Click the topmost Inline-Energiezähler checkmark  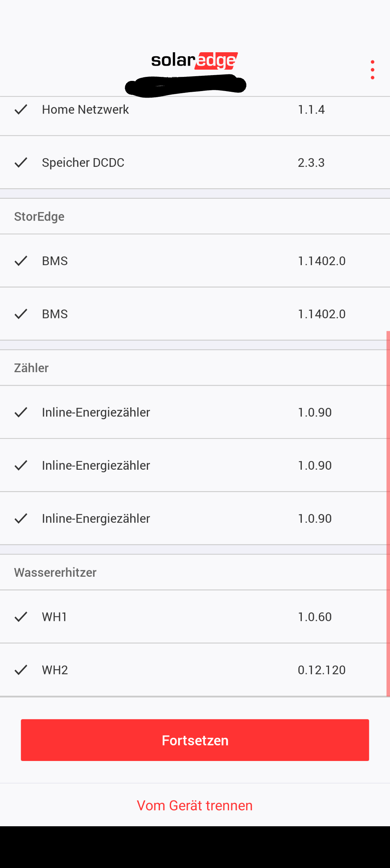[21, 412]
